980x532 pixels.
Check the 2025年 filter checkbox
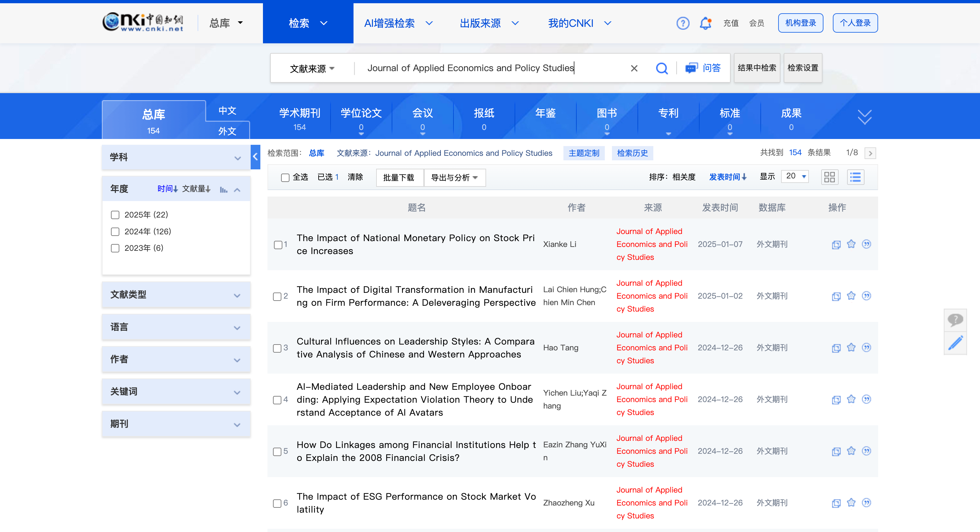pos(115,215)
